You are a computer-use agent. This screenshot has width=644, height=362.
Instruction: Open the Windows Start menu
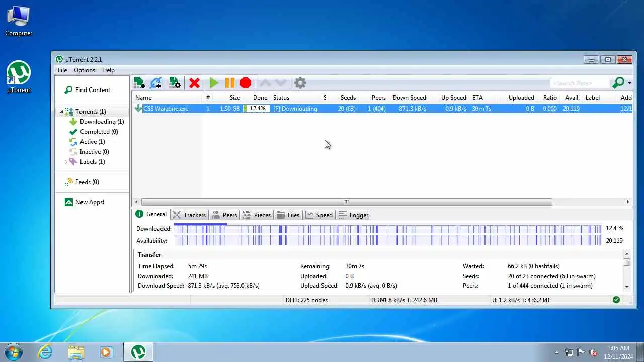click(13, 352)
